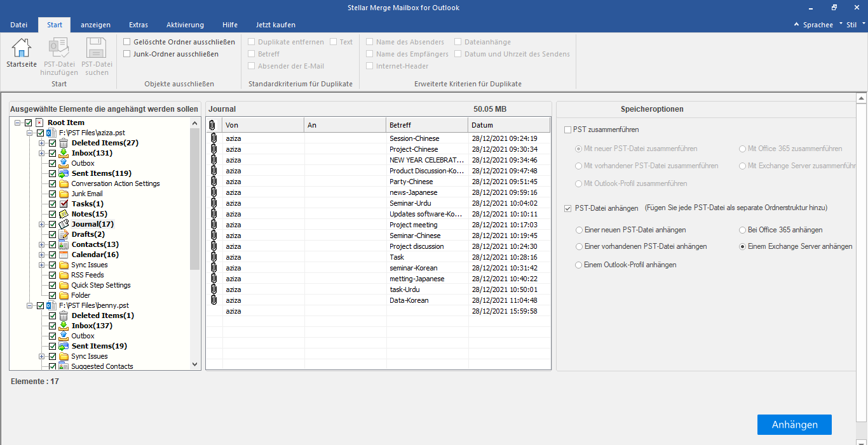Expand the Deleted Items(27) node

tap(42, 143)
